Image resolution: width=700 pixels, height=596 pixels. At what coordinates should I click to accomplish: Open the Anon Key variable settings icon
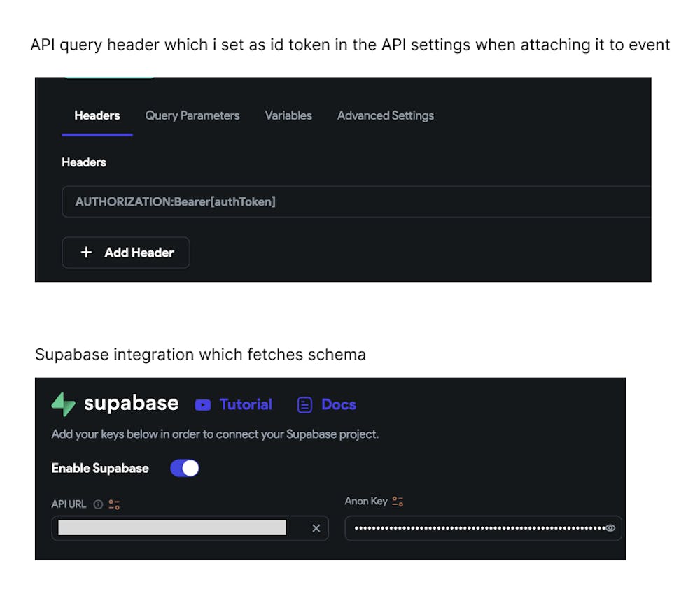click(398, 502)
